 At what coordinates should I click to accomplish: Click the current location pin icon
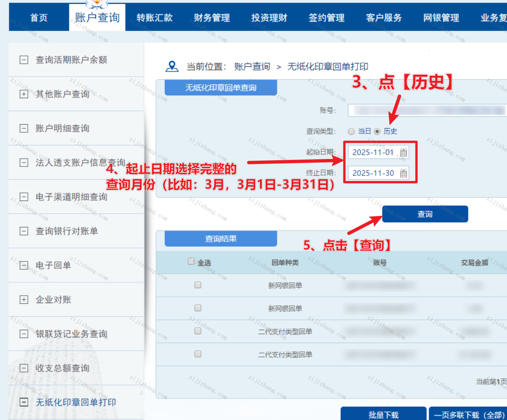tap(172, 66)
